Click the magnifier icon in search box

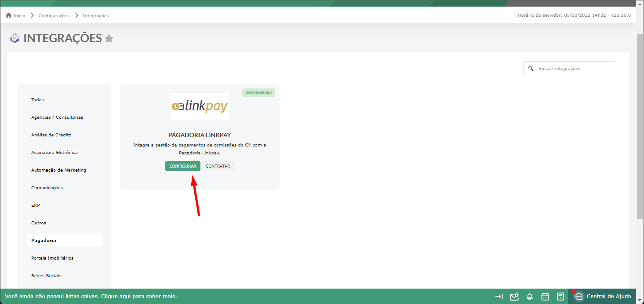pos(531,68)
